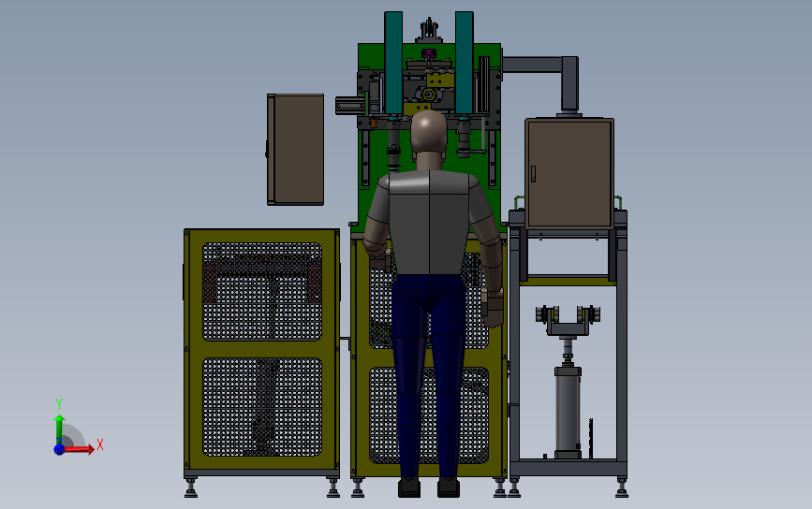Screen dimensions: 812x509
Task: Select the mannequin's left shoe
Action: [x=409, y=487]
